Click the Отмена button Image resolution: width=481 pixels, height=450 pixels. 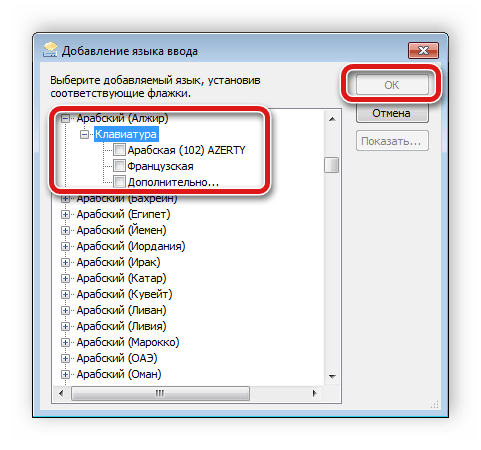click(392, 113)
